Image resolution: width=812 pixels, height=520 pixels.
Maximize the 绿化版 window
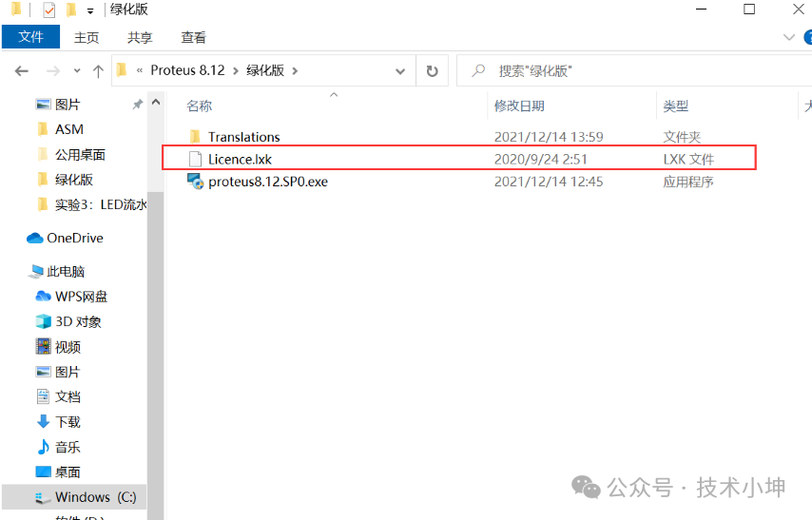point(749,10)
